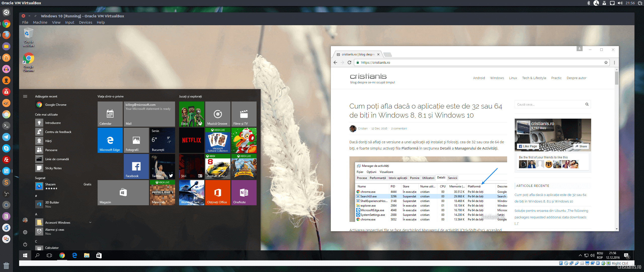
Task: Open the Netflix tile
Action: pyautogui.click(x=191, y=140)
